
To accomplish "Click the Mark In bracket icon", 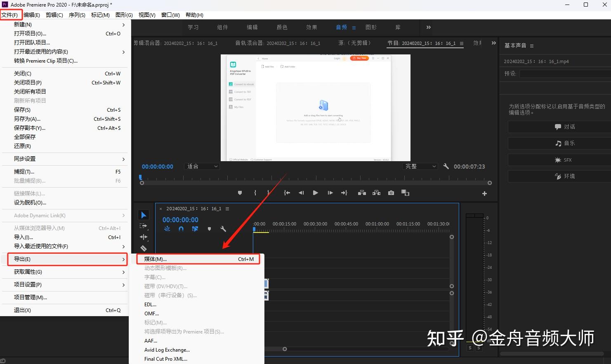I will coord(255,193).
